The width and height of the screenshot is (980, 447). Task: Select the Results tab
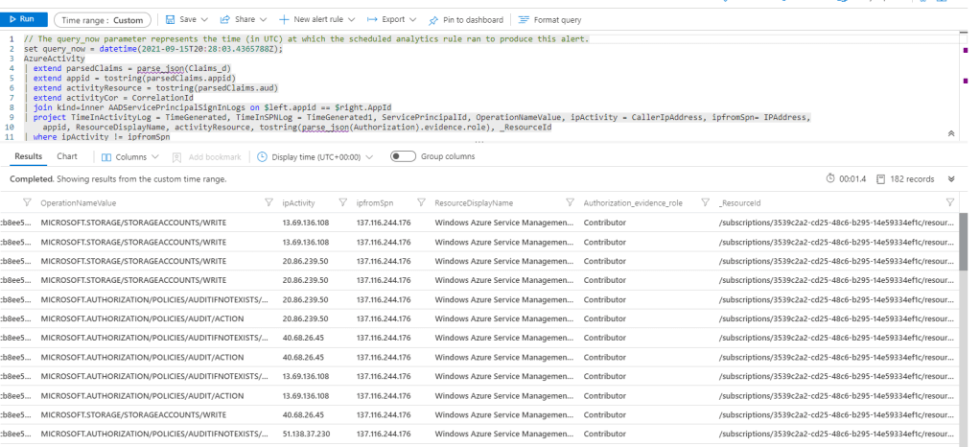point(29,156)
